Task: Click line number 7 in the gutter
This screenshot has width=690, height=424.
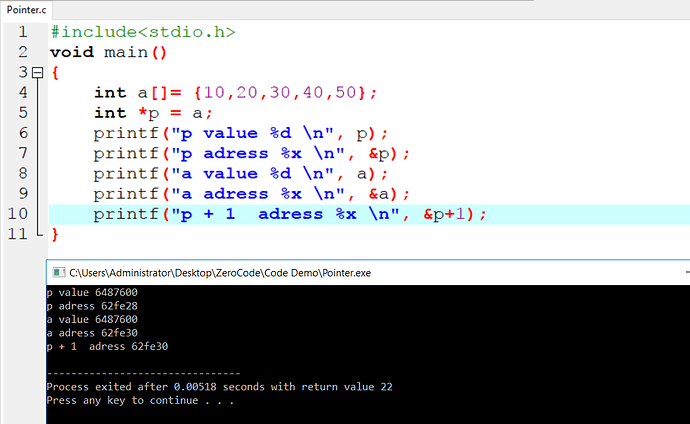Action: point(22,153)
